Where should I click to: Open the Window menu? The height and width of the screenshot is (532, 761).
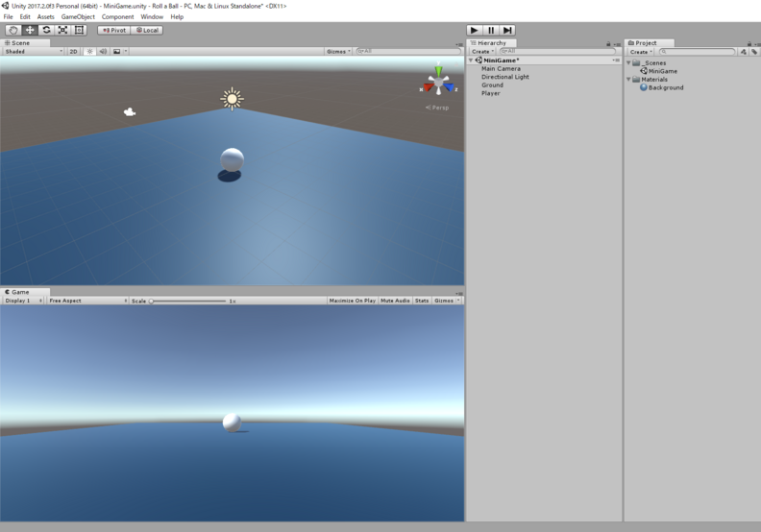[x=152, y=16]
